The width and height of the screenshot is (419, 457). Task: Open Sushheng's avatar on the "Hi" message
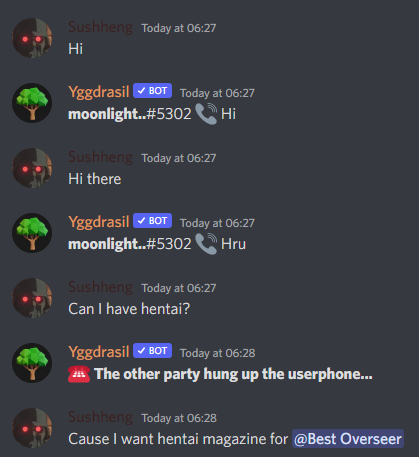[32, 38]
